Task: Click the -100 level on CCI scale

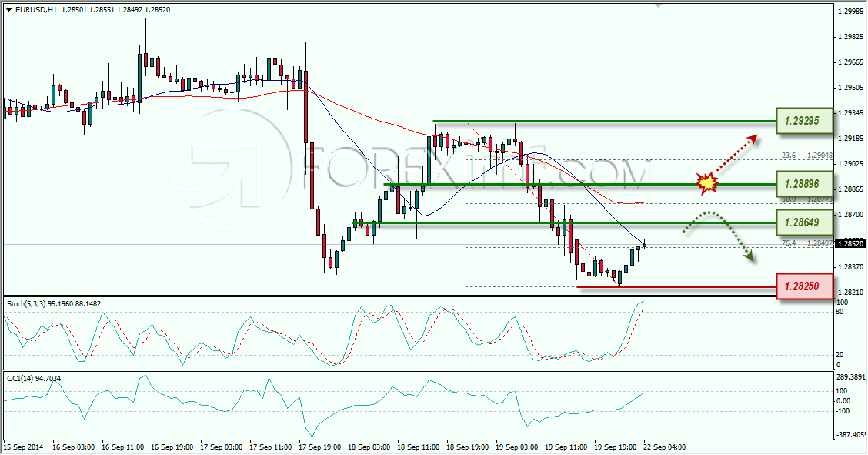Action: (x=843, y=411)
